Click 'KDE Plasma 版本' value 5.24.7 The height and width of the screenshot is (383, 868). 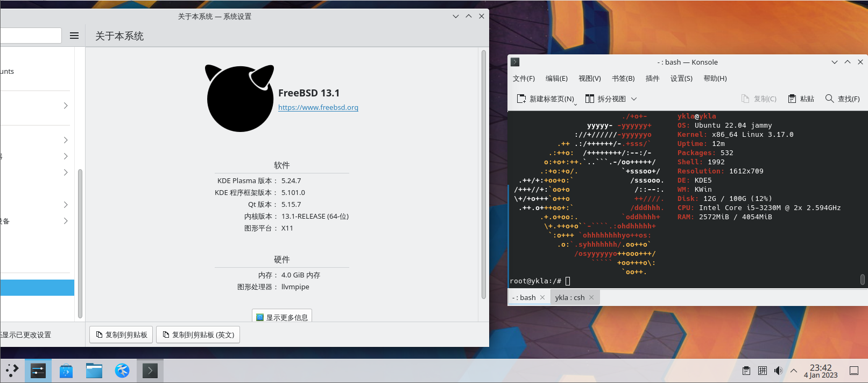tap(291, 181)
